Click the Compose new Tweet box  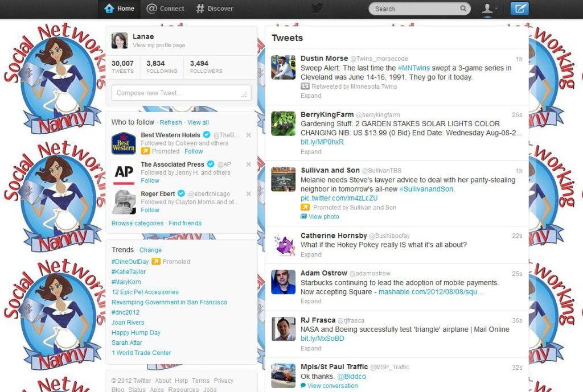click(182, 93)
